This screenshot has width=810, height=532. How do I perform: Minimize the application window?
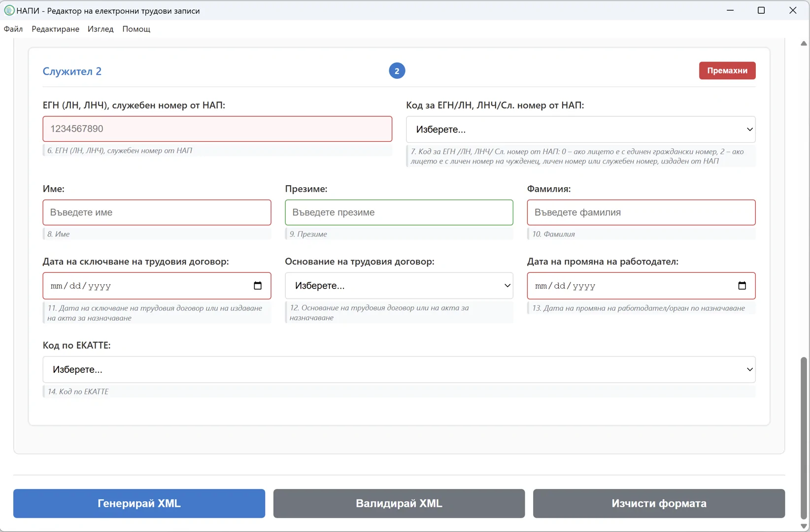(x=730, y=10)
